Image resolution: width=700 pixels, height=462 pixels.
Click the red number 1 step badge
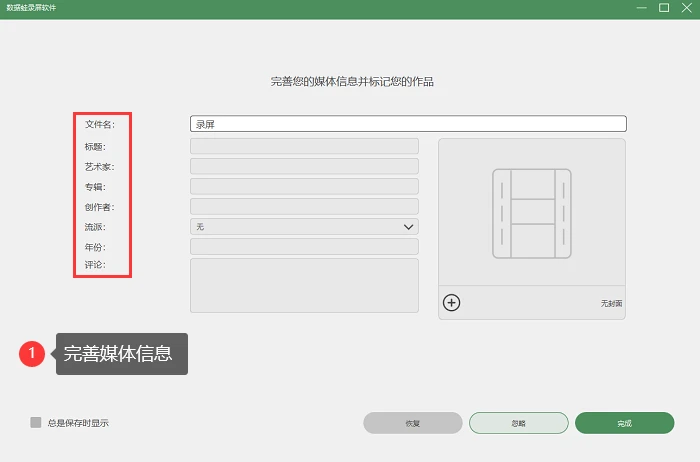tap(32, 354)
